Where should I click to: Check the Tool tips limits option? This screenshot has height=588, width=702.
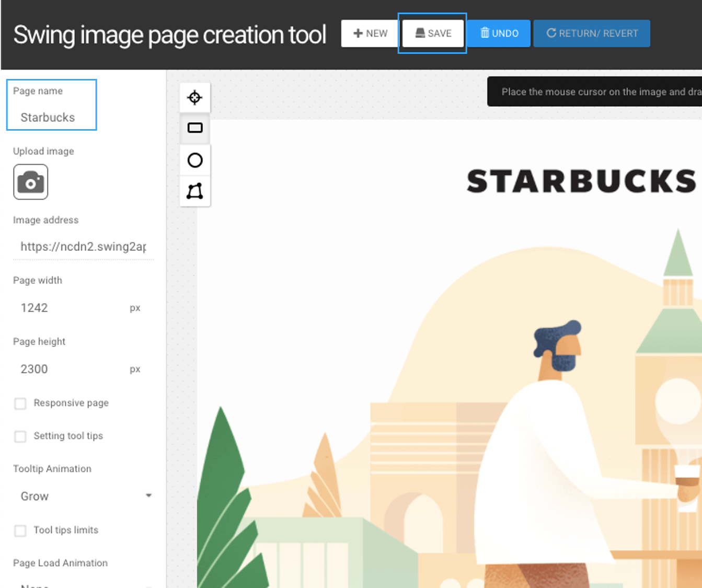20,531
